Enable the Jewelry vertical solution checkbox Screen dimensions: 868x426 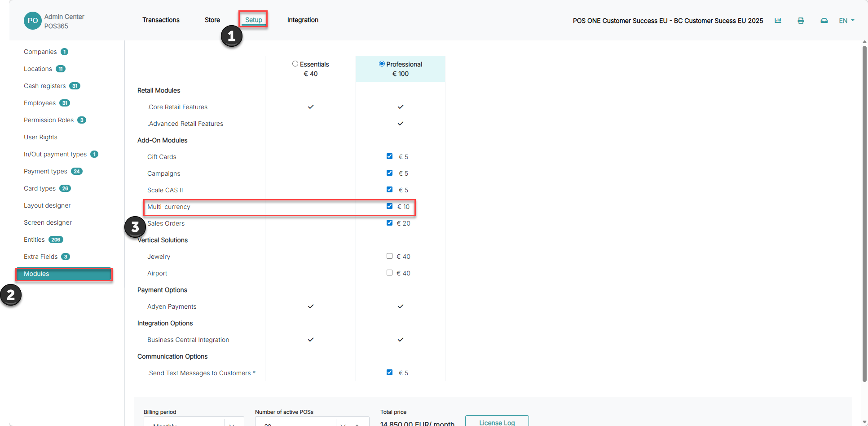tap(389, 256)
